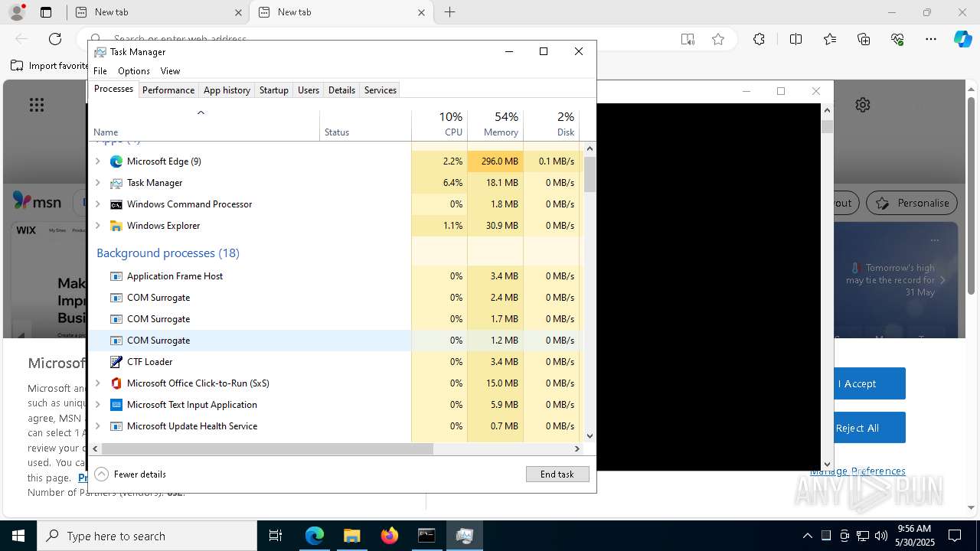Click the Windows Explorer process icon
The height and width of the screenshot is (551, 980).
click(x=116, y=226)
